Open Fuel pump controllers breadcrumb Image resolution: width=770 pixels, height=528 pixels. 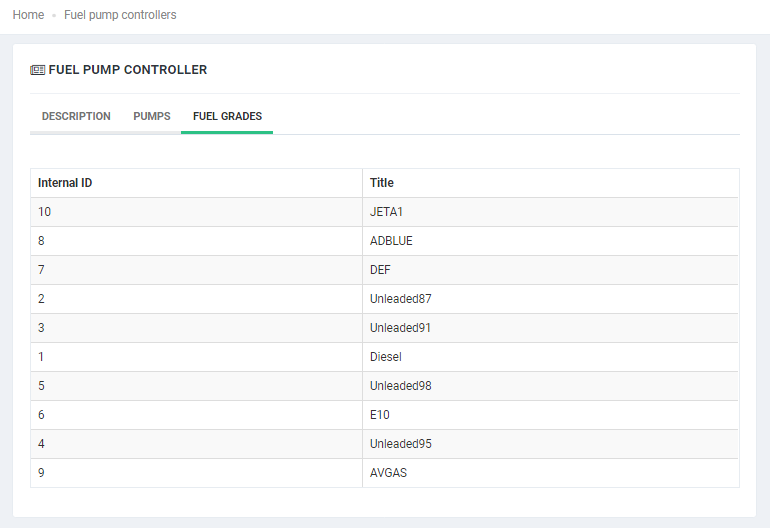coord(120,15)
